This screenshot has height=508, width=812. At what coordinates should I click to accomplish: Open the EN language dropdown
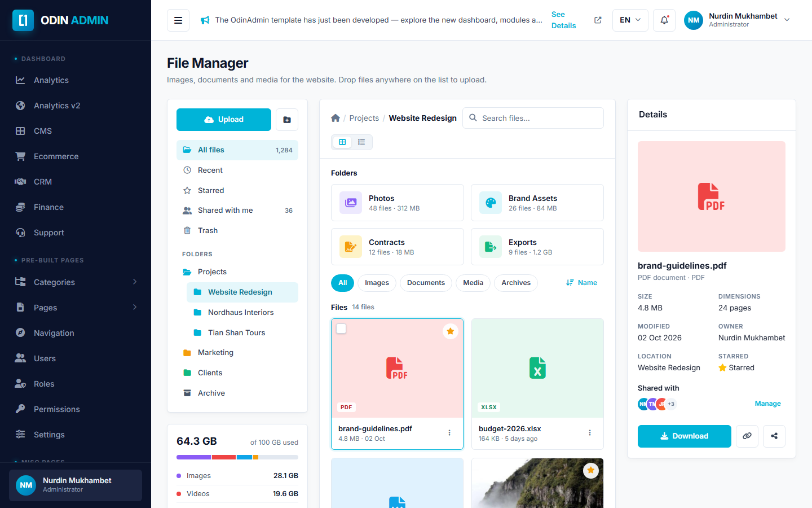coord(630,20)
